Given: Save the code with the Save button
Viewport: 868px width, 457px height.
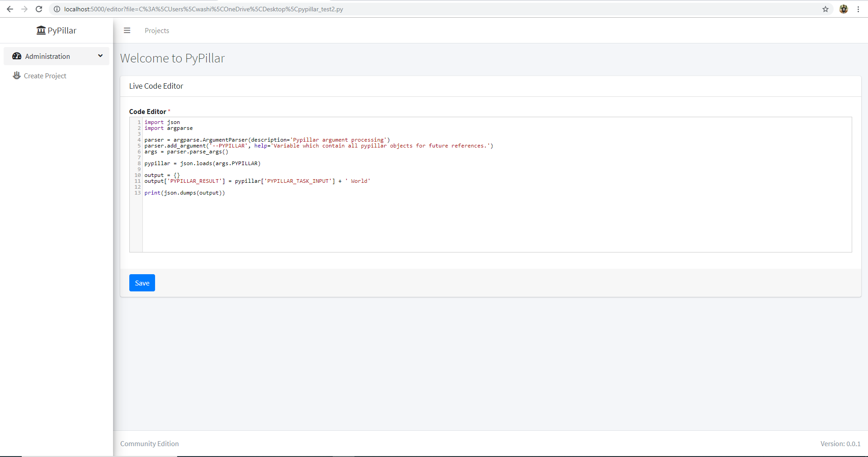Looking at the screenshot, I should [142, 283].
